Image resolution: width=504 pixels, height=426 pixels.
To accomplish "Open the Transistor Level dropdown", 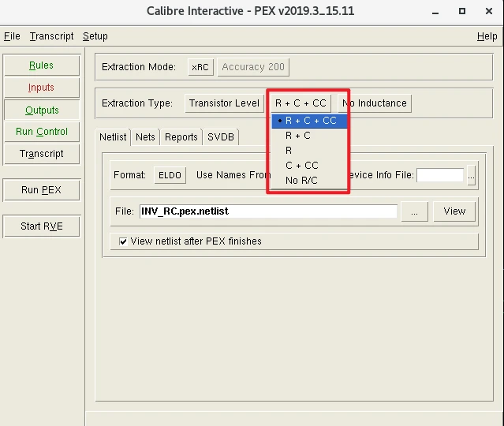I will (224, 103).
